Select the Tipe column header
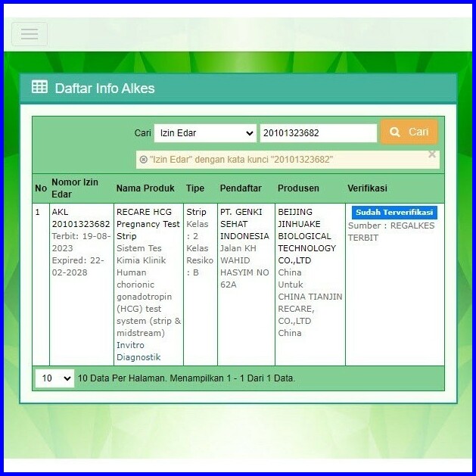Image resolution: width=476 pixels, height=476 pixels. pos(195,188)
